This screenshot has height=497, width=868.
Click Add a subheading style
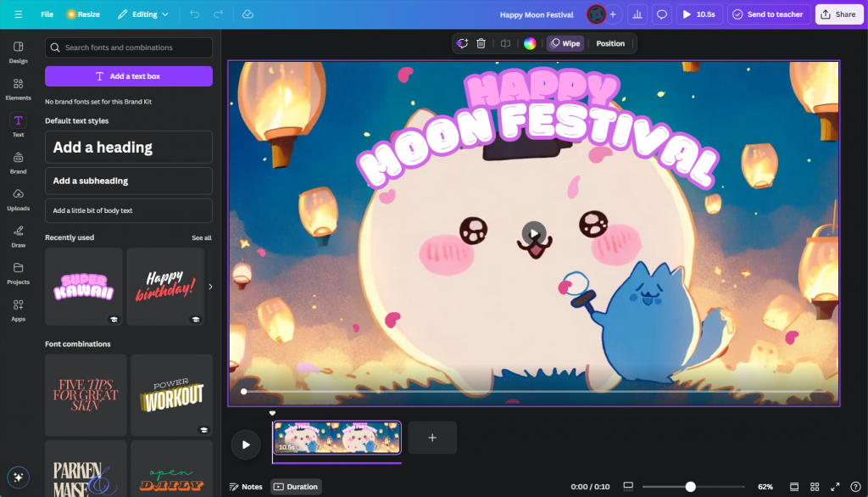tap(129, 181)
